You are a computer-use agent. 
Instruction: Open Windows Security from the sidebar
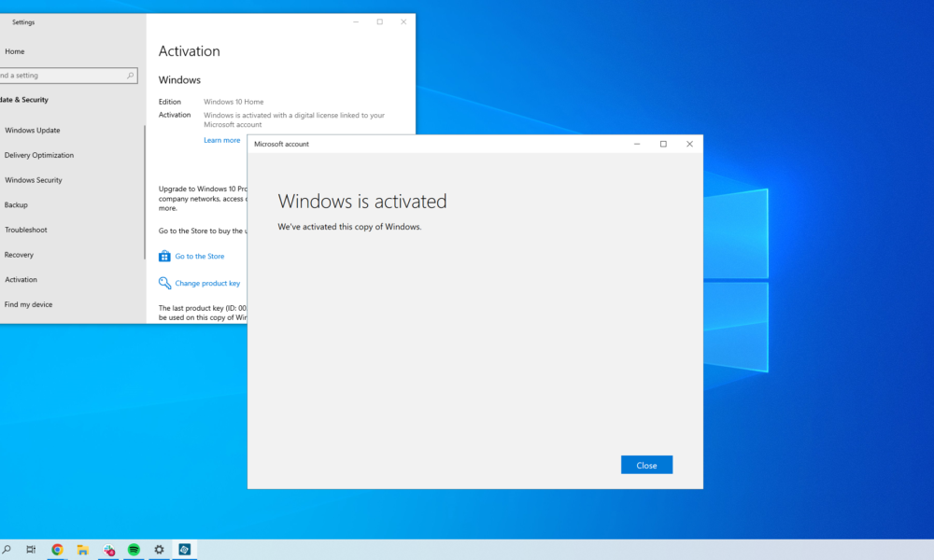(34, 180)
